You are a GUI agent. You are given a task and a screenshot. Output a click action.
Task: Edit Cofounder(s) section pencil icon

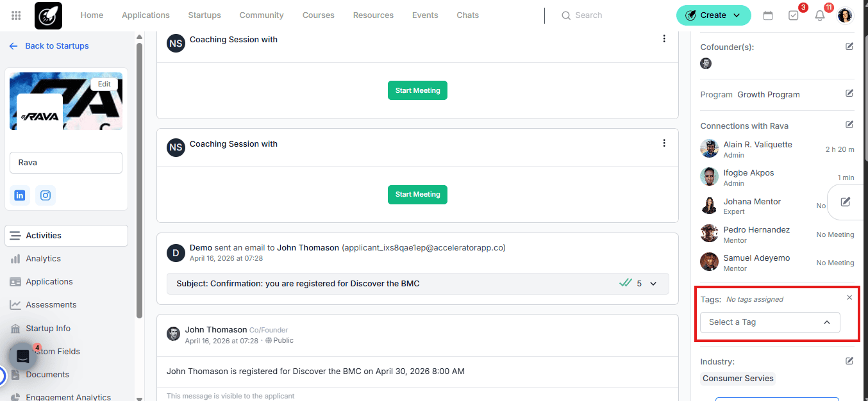pyautogui.click(x=849, y=46)
